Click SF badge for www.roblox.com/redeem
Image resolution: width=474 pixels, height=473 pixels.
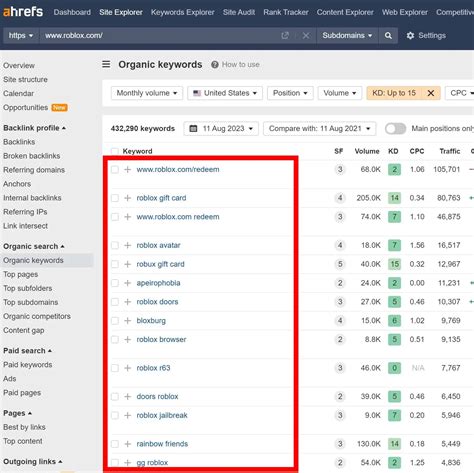tap(340, 169)
